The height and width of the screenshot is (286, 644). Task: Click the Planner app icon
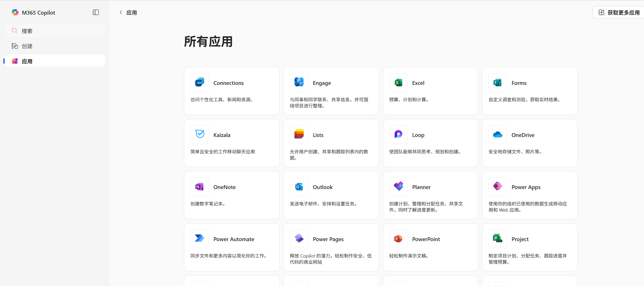click(x=398, y=187)
